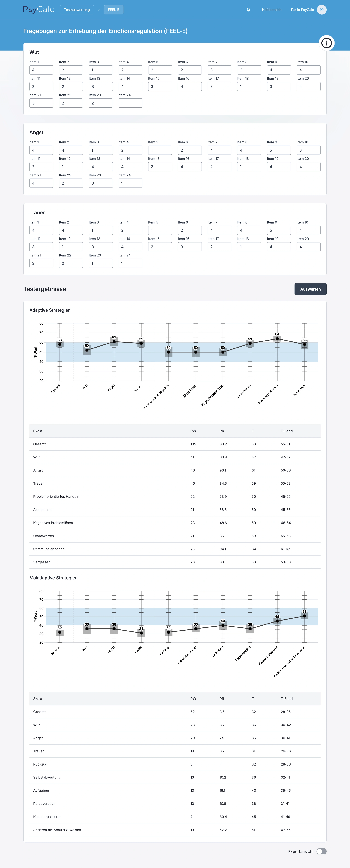Select the T-Band value 26-36
Viewport: 350px width, 868px height.
tap(286, 751)
